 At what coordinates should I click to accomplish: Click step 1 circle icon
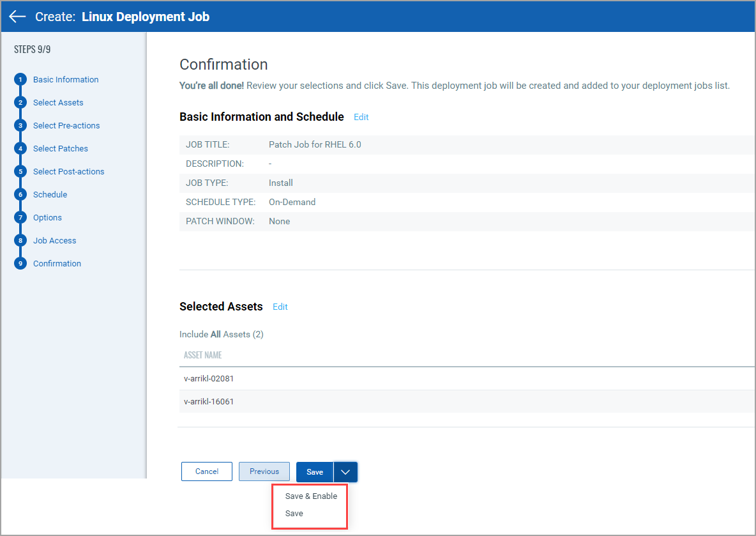point(20,80)
